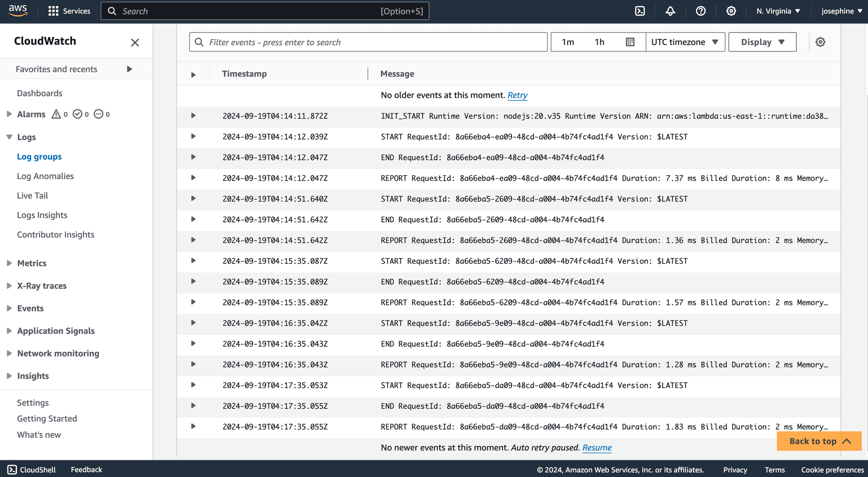Open the calendar date range picker

[x=630, y=42]
